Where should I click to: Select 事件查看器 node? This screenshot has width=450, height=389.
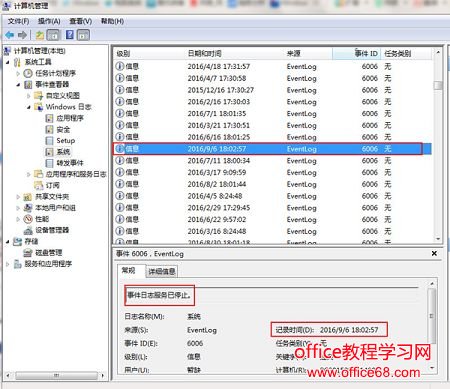[x=52, y=84]
